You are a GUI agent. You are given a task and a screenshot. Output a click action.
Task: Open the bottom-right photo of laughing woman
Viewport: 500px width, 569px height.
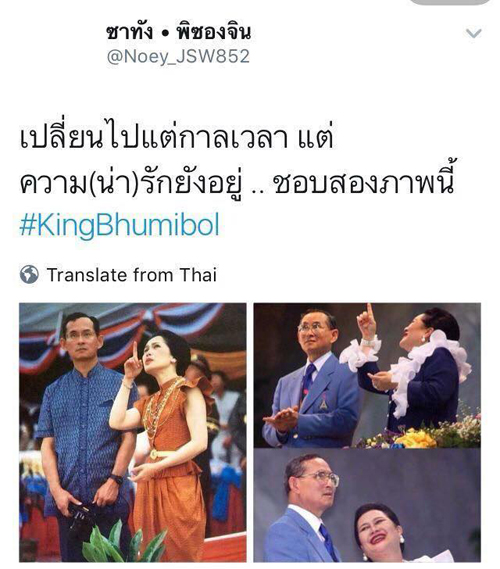pyautogui.click(x=367, y=505)
